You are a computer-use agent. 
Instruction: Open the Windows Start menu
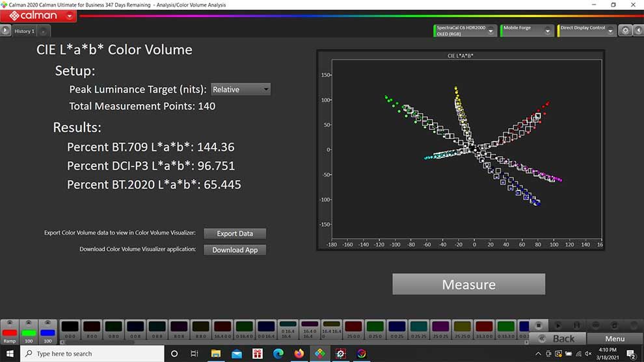(x=10, y=354)
